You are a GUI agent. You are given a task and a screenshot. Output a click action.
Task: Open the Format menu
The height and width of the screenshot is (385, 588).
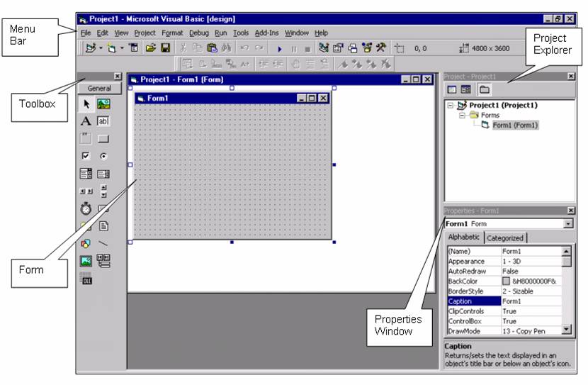[x=172, y=33]
